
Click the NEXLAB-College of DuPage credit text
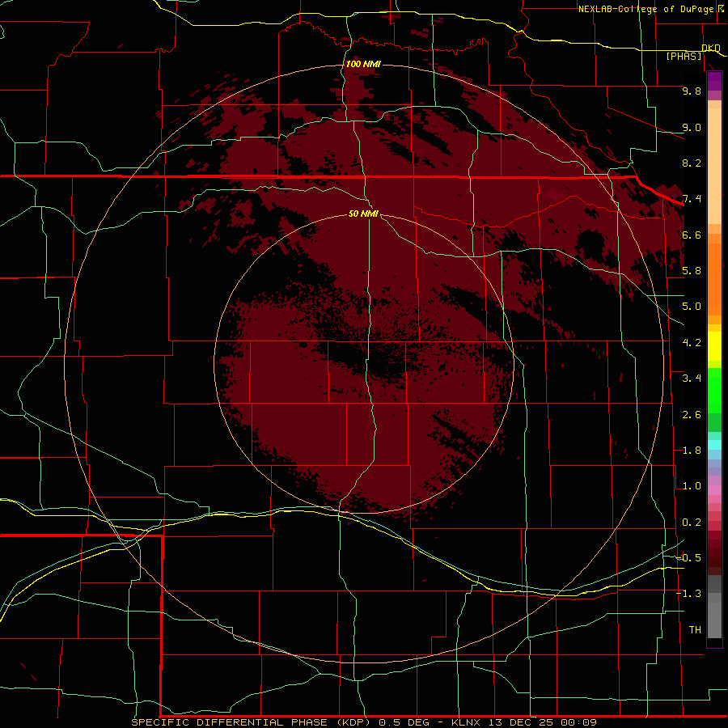[647, 9]
